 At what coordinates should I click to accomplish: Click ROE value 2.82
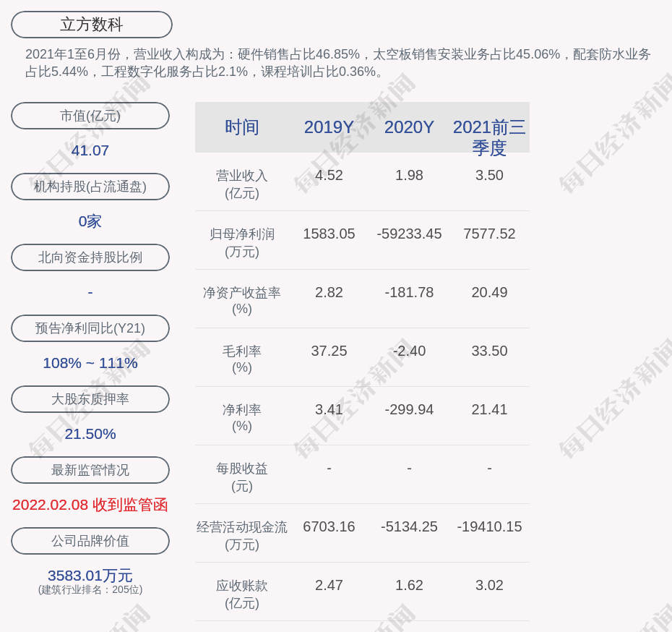click(x=329, y=292)
